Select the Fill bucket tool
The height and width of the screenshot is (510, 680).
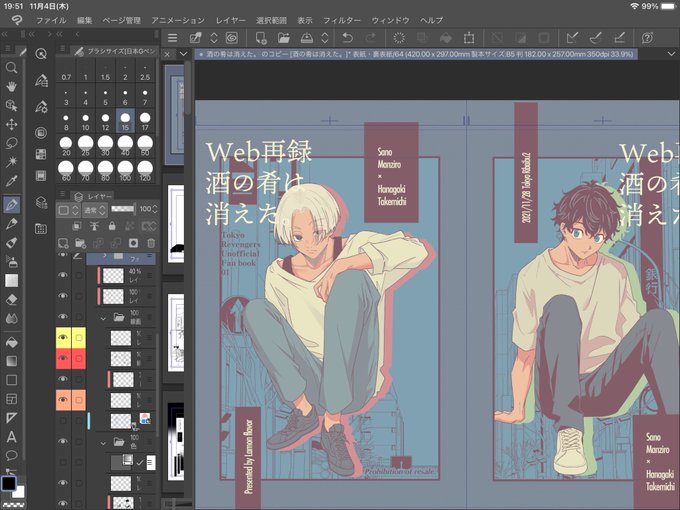pyautogui.click(x=11, y=342)
